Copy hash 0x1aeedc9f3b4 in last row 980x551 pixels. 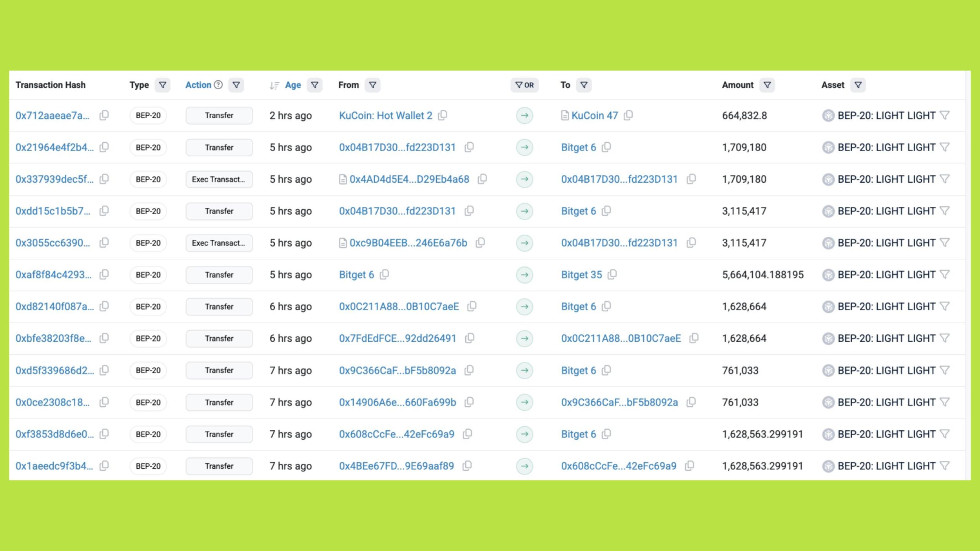104,466
